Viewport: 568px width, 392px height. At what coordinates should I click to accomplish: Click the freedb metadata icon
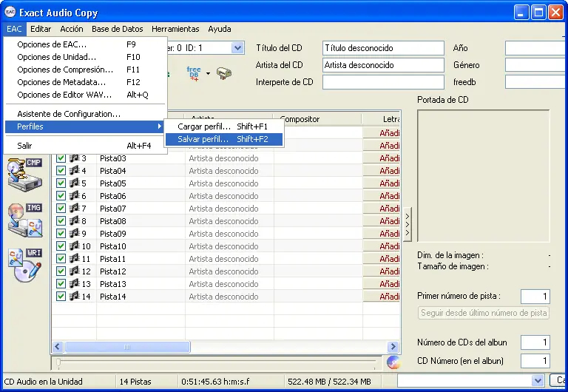pyautogui.click(x=194, y=73)
